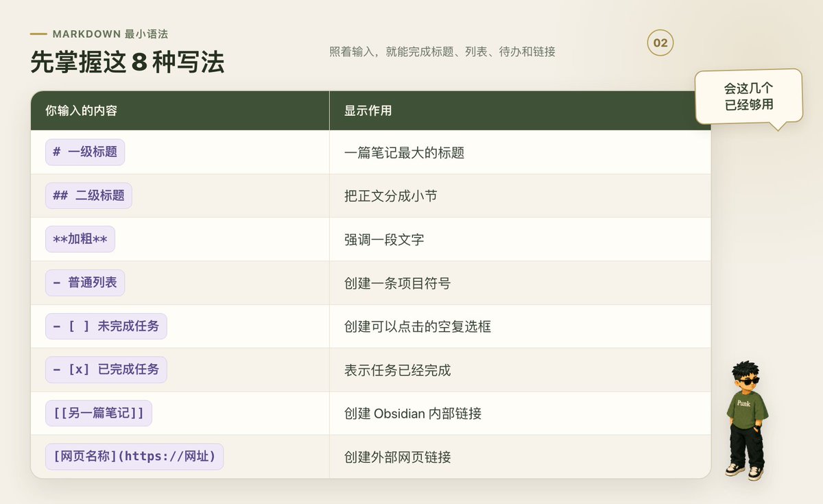The width and height of the screenshot is (823, 504).
Task: Click the - [x] 已完成任务 code chip
Action: pos(106,370)
